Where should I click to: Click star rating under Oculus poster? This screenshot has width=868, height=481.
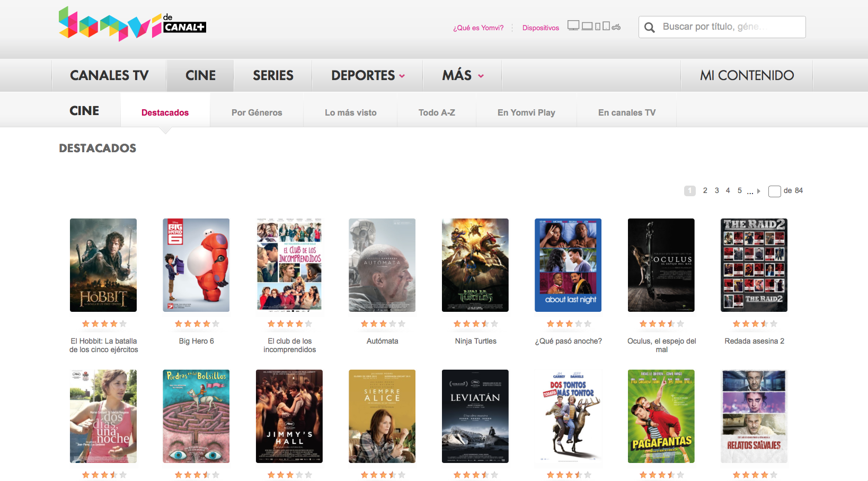click(x=662, y=323)
